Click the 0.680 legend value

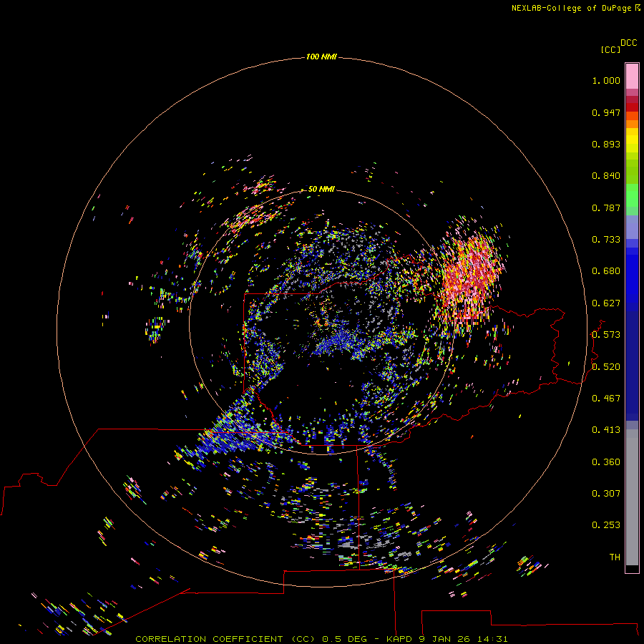(606, 271)
